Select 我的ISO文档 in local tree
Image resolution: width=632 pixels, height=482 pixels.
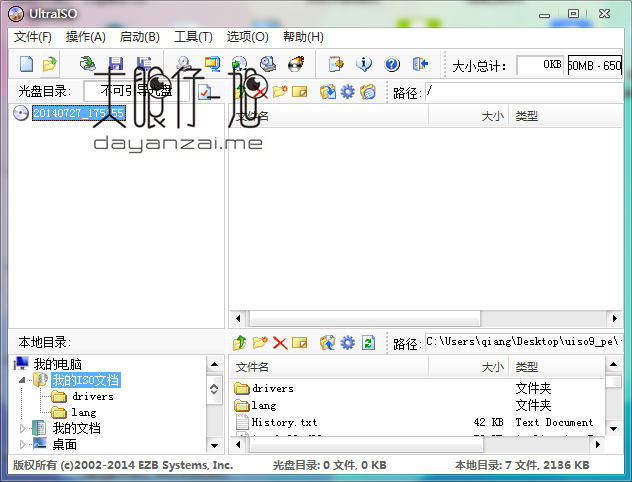[85, 380]
